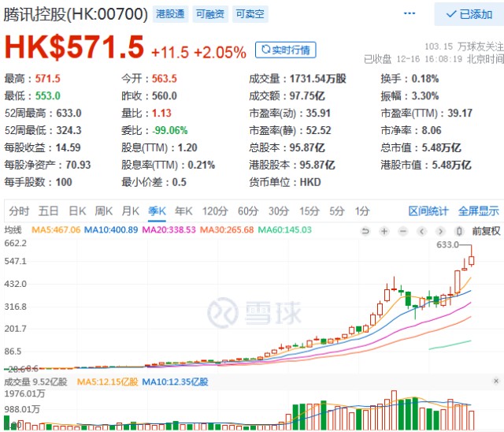
Task: Switch to the 15分 chart tab
Action: pos(309,211)
